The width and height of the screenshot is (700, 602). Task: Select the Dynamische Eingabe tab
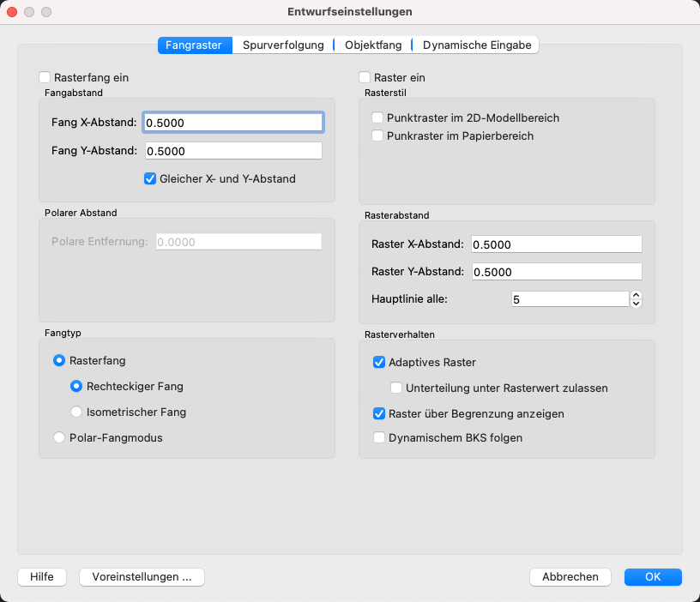[x=476, y=45]
